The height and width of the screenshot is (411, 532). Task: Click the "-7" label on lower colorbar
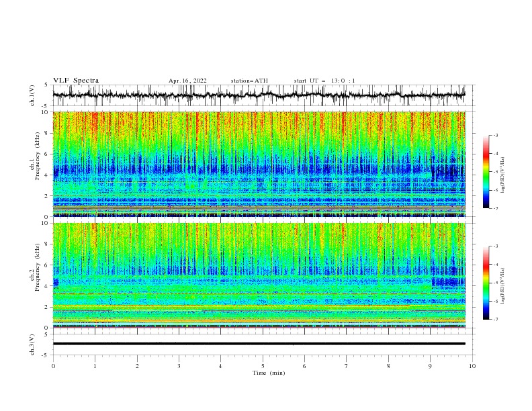pyautogui.click(x=495, y=320)
